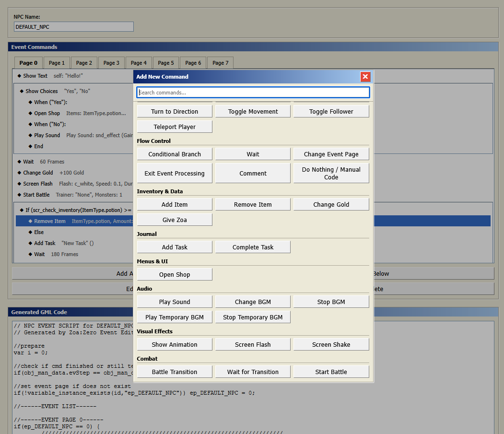Select the Complete Task command
Viewport: 504px width, 434px height.
pos(253,247)
